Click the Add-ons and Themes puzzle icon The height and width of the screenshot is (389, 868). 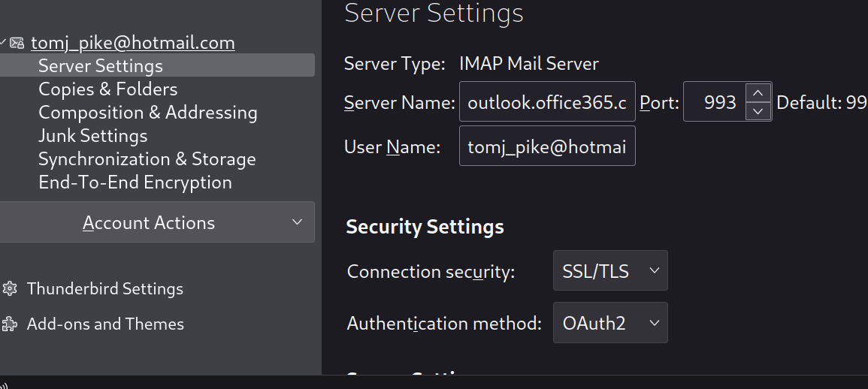pos(10,324)
